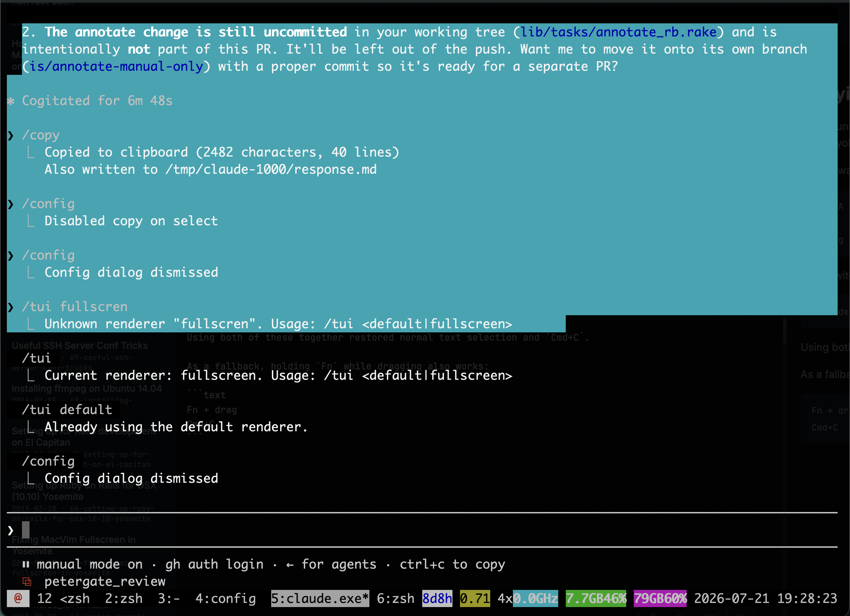Click the 8d8h uptime indicator
This screenshot has width=850, height=616.
[x=437, y=598]
